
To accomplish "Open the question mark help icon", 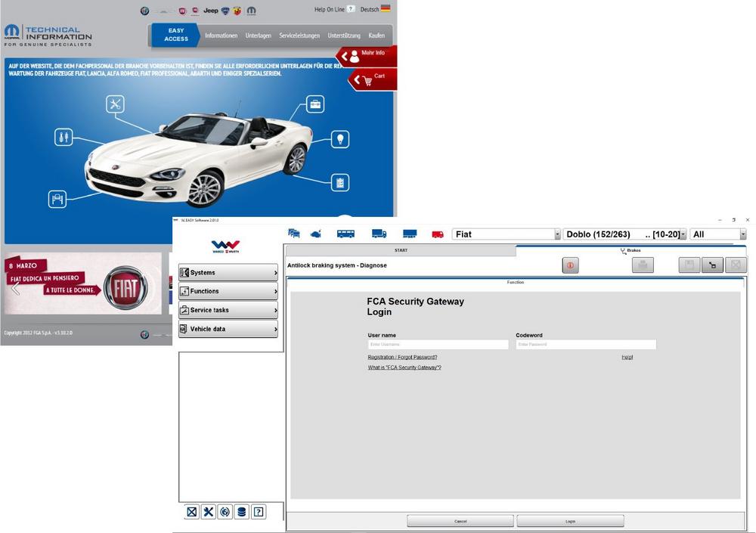I will pyautogui.click(x=259, y=512).
